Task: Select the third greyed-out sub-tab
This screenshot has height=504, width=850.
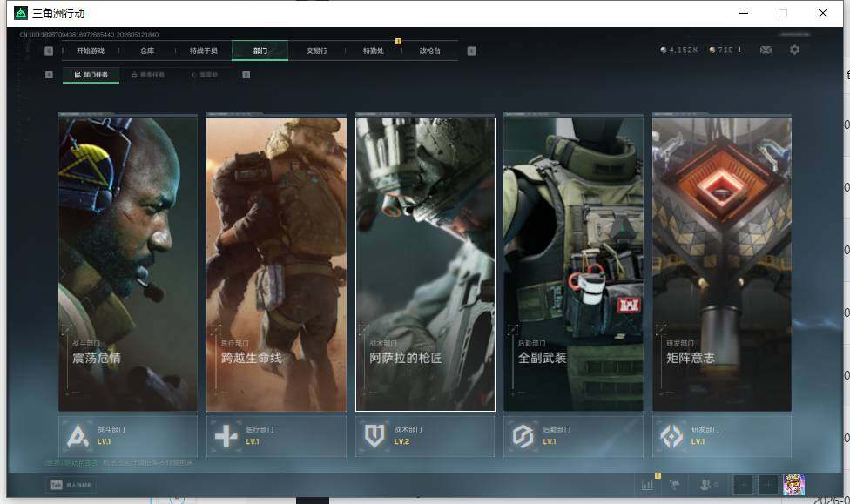Action: click(x=205, y=75)
